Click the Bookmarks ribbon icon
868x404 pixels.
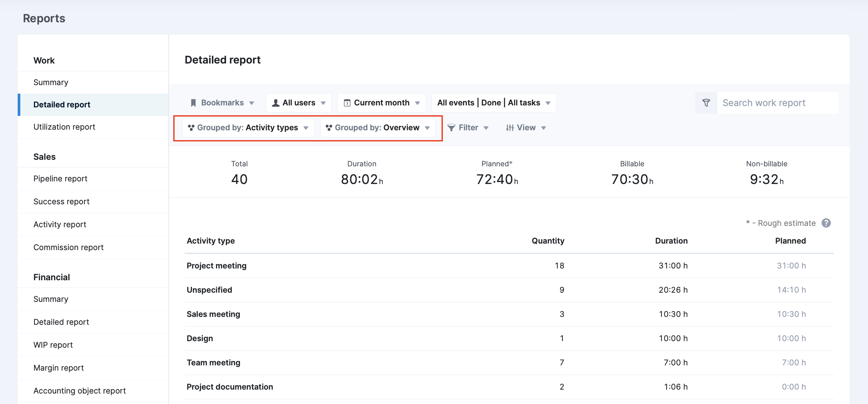pyautogui.click(x=193, y=103)
